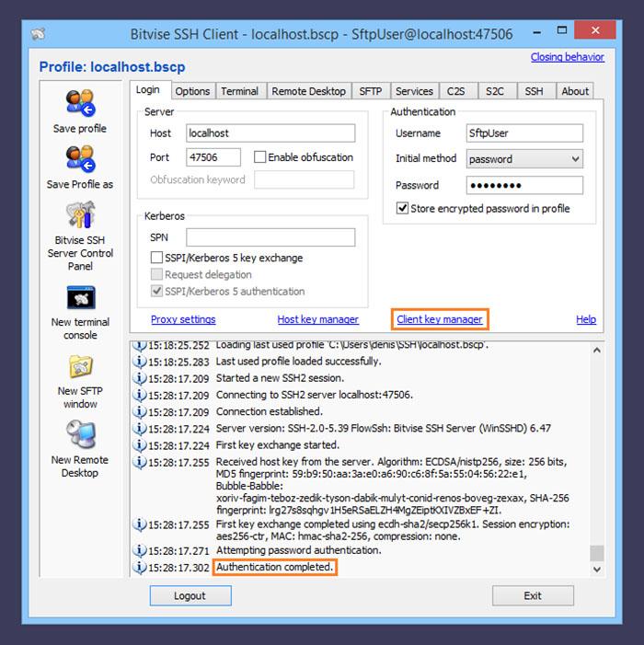Click the Save Profile as icon
The height and width of the screenshot is (645, 644).
pyautogui.click(x=80, y=158)
